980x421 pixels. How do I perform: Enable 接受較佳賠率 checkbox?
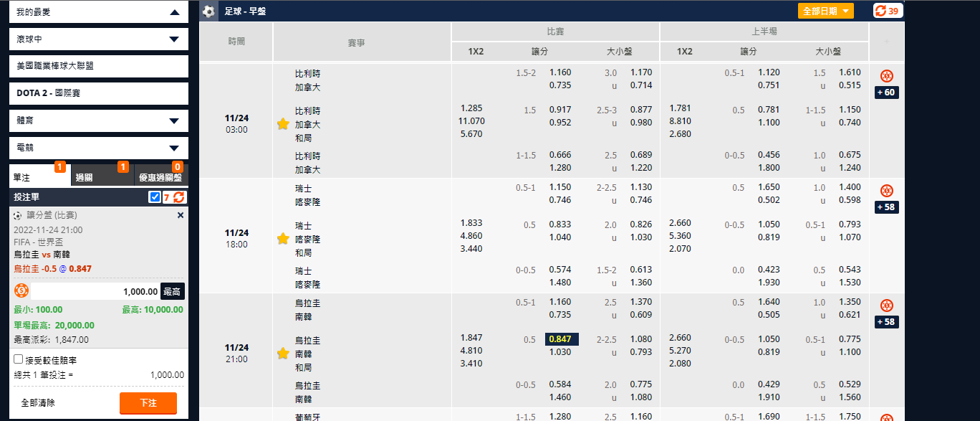click(x=19, y=359)
